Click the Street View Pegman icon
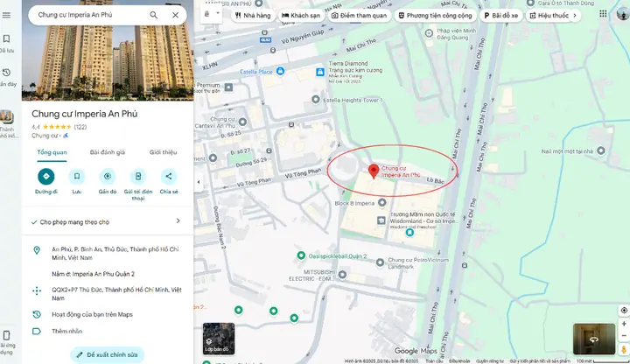Screen dimensions: 630x364 [x=624, y=349]
